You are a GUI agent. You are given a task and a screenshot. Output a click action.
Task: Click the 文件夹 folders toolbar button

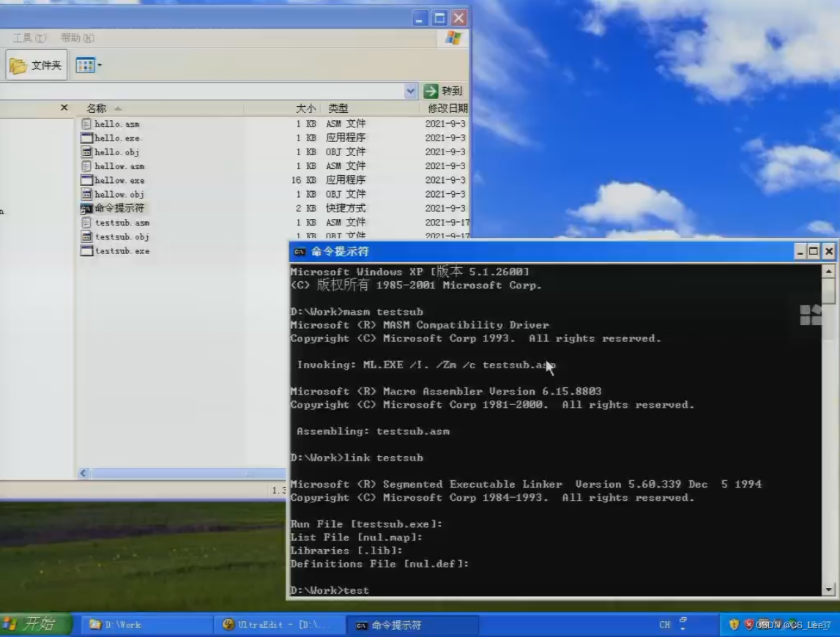tap(36, 65)
